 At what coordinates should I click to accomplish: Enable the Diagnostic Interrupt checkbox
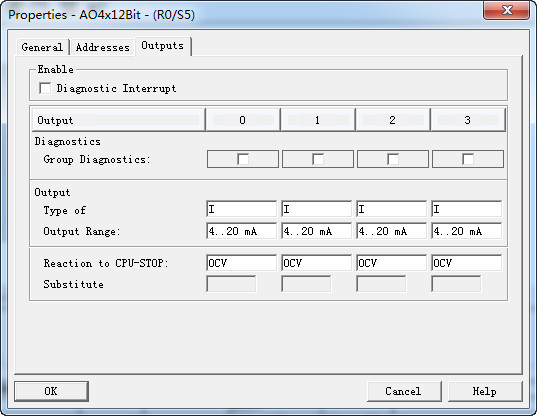coord(45,88)
